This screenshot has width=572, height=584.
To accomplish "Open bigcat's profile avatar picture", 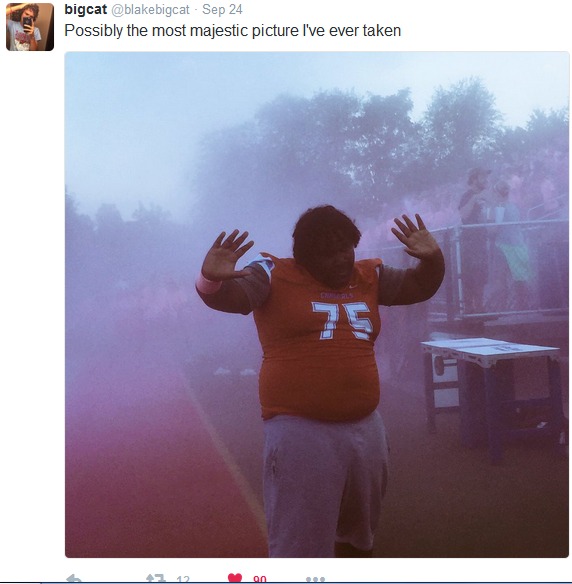I will pos(30,27).
